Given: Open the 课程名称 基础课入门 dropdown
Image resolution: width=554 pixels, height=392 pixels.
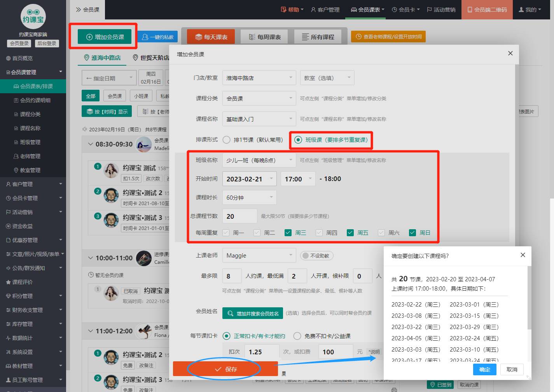Looking at the screenshot, I should point(259,119).
